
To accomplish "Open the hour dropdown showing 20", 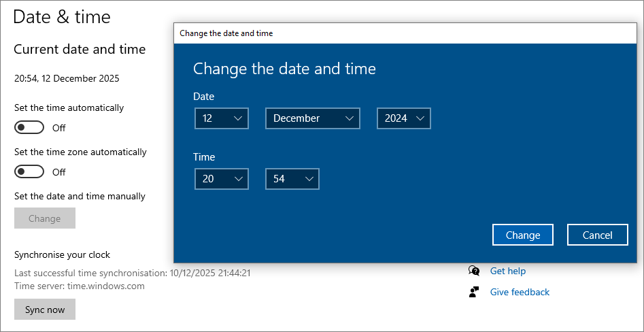I will coord(222,179).
